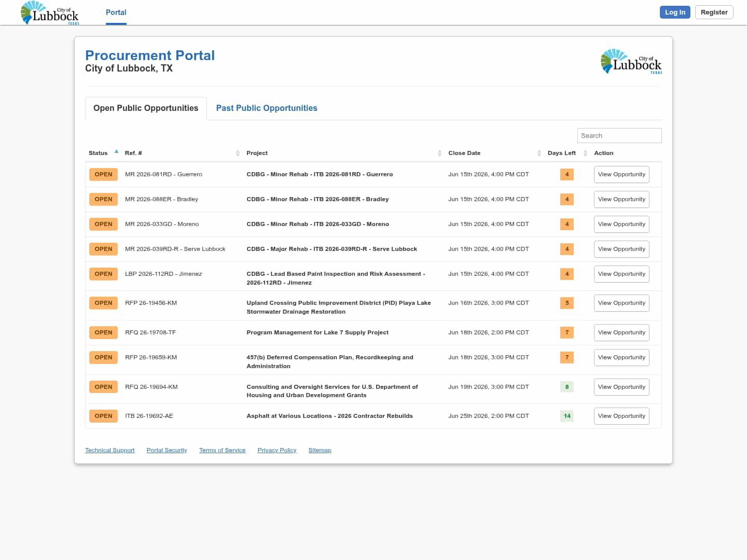Click 'Consulting and Oversight Services' project text

pyautogui.click(x=332, y=391)
